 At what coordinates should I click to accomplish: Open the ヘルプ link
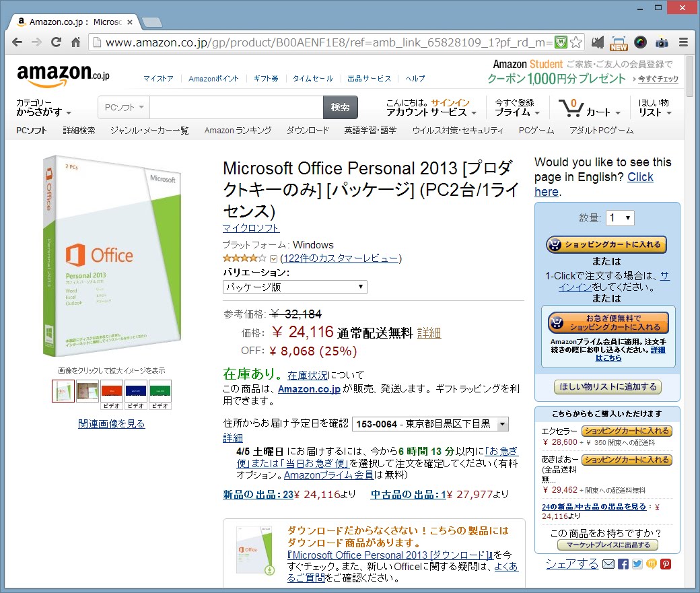coord(415,79)
